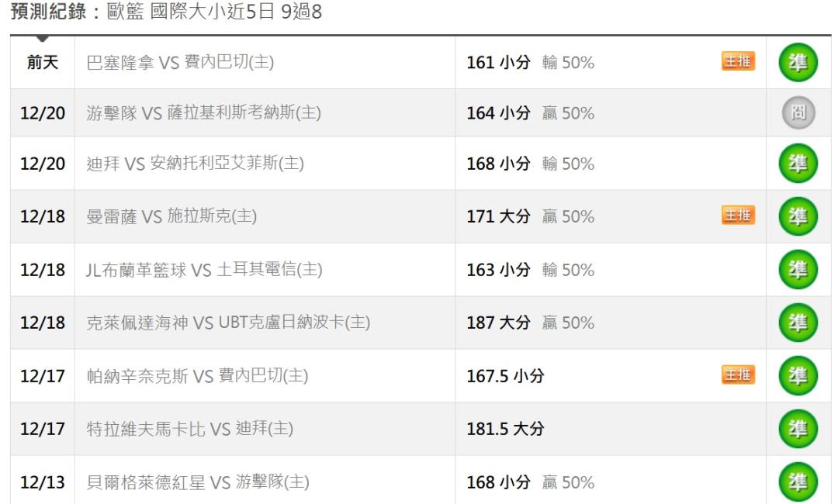The image size is (838, 504).
Task: Click grey 図 icon in 游擊隊 VS 薩拉基利斯考納斯 row
Action: [x=798, y=114]
